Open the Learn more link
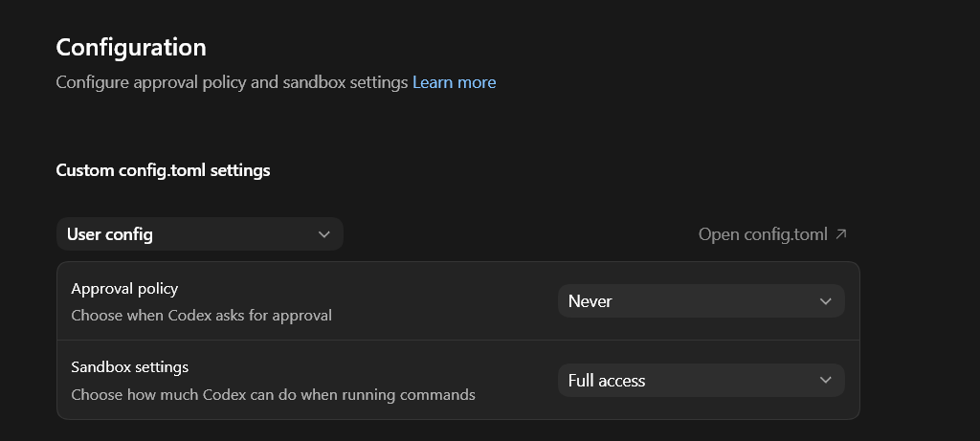Screen dimensions: 980x441 pyautogui.click(x=454, y=82)
